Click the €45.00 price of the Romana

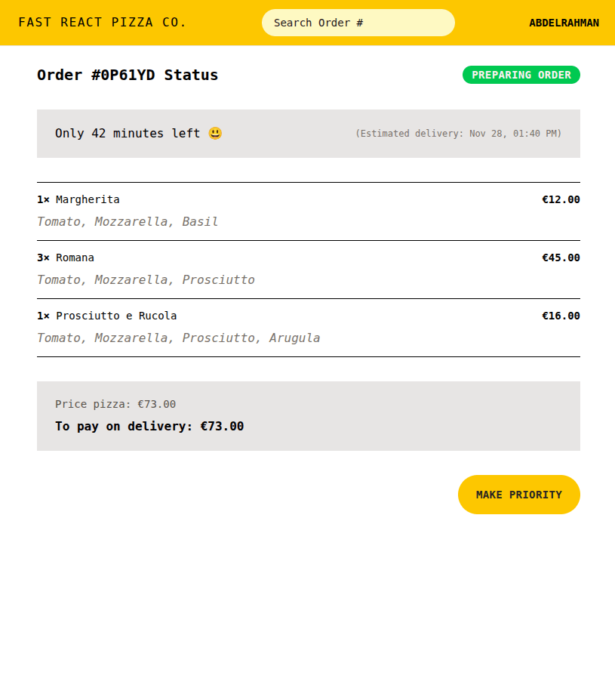tap(561, 257)
